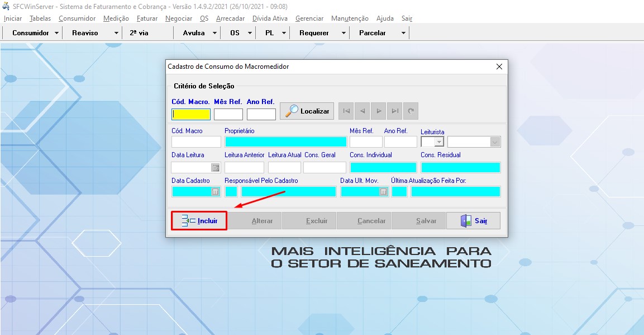
Task: Expand the Parcelar dropdown arrow
Action: click(403, 32)
